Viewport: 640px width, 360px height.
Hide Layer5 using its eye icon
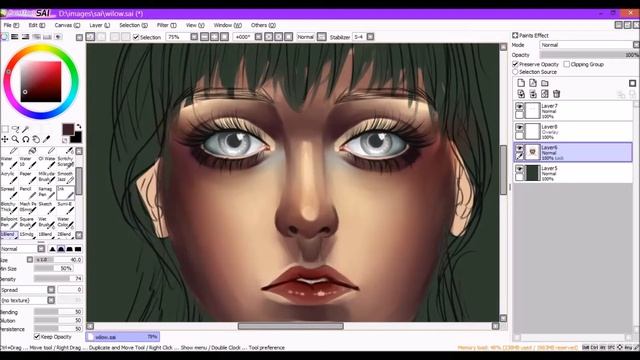tap(519, 169)
